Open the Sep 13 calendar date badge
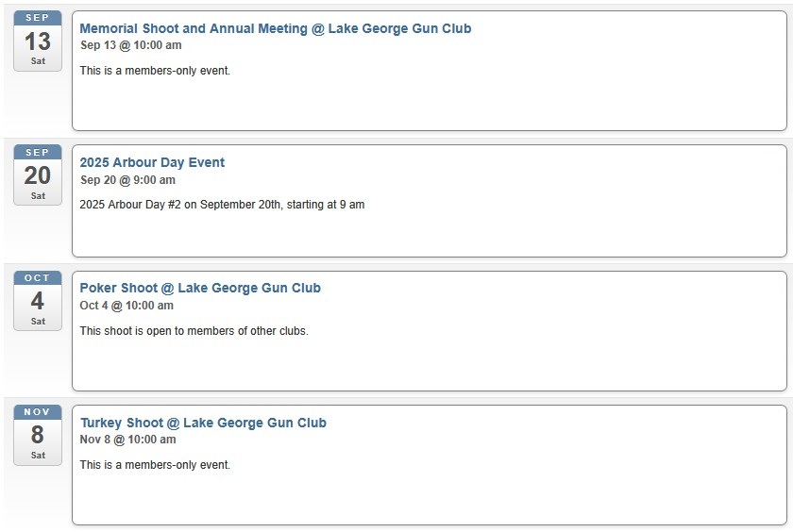The width and height of the screenshot is (793, 532). click(x=38, y=41)
